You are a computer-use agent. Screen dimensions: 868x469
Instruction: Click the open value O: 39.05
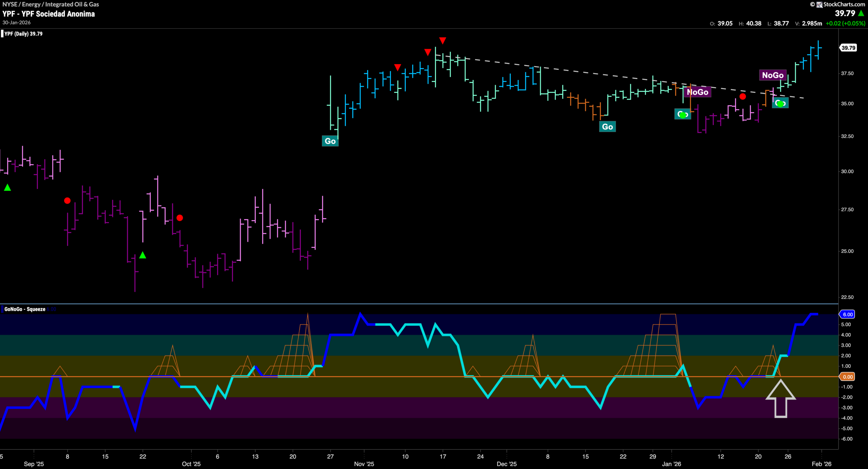coord(721,23)
